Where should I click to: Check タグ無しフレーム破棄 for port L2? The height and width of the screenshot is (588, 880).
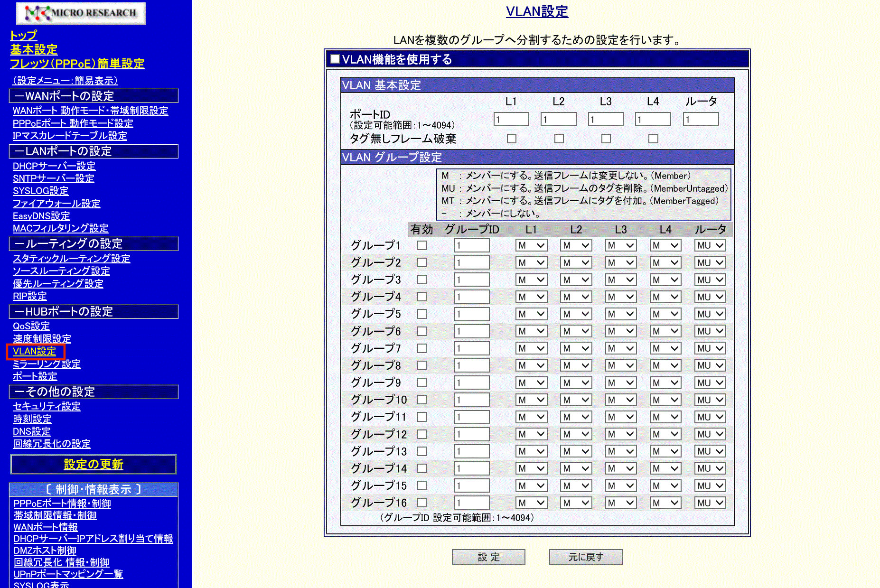click(559, 139)
